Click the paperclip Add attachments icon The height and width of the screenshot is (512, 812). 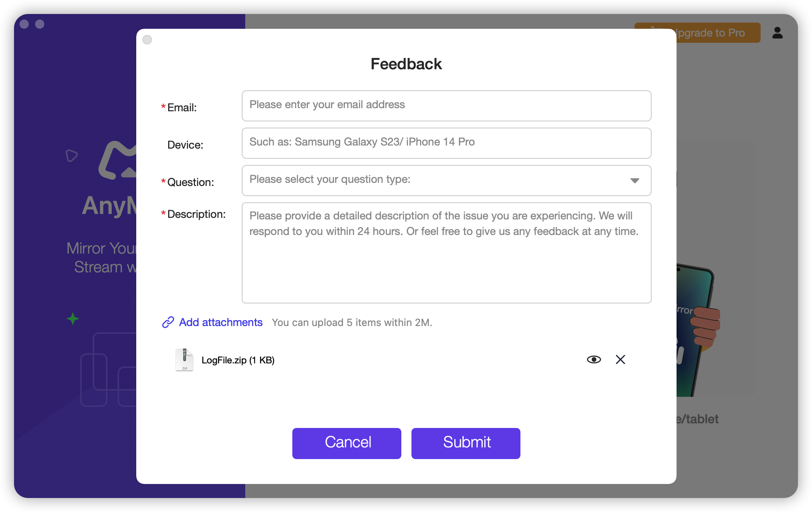click(168, 322)
